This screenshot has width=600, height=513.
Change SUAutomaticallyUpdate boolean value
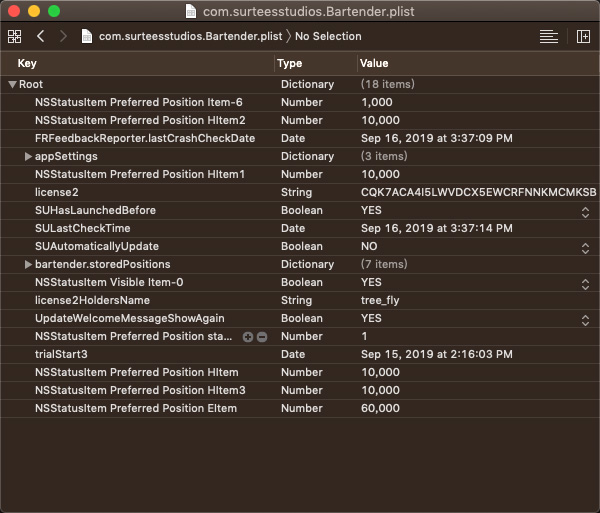[x=585, y=247]
